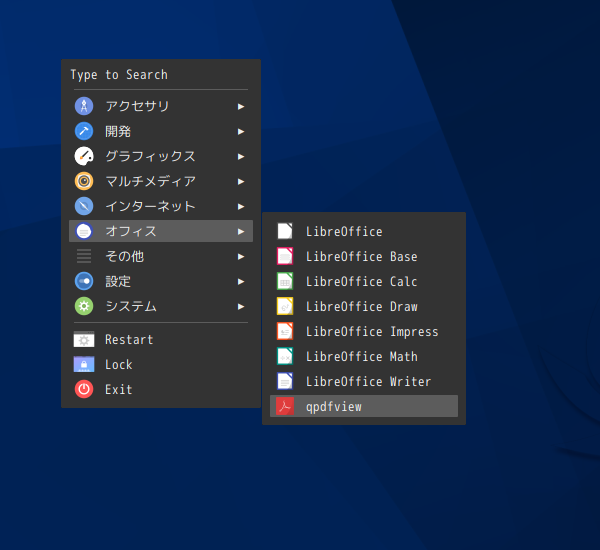Launch LibreOffice Impress

pyautogui.click(x=364, y=331)
